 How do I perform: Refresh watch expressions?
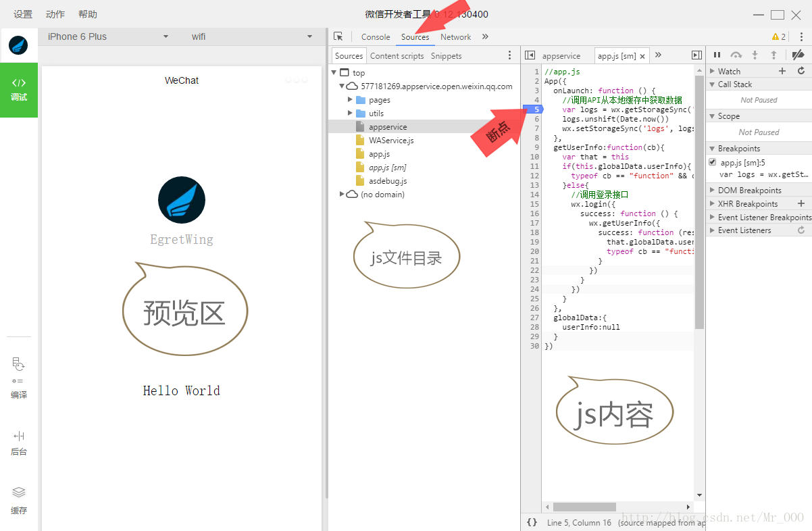(801, 71)
